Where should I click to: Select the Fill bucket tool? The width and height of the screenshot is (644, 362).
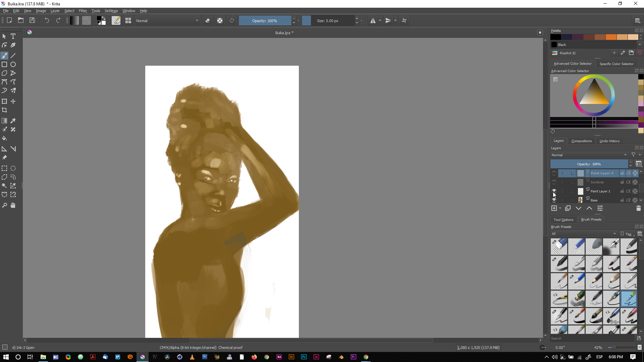[4, 138]
